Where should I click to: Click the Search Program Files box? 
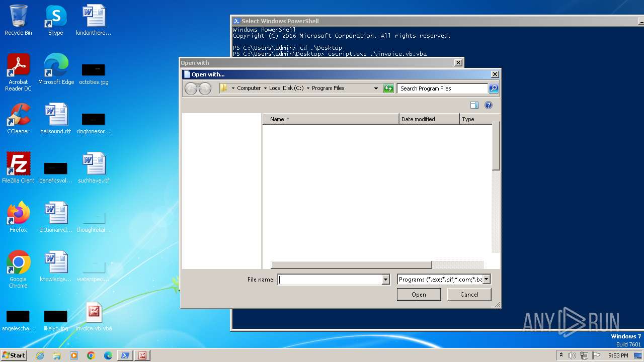443,88
